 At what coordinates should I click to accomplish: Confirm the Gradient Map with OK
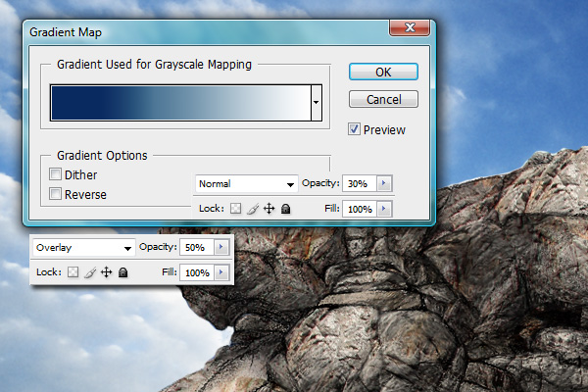pos(383,72)
